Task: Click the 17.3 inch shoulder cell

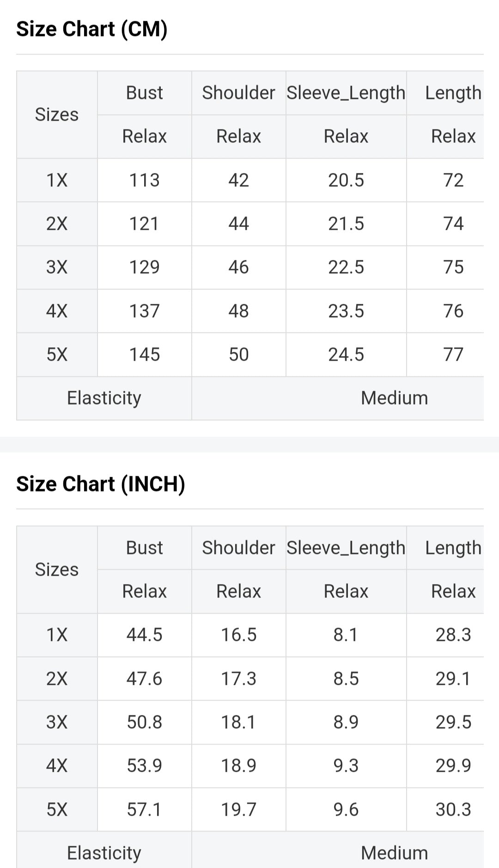Action: (238, 679)
